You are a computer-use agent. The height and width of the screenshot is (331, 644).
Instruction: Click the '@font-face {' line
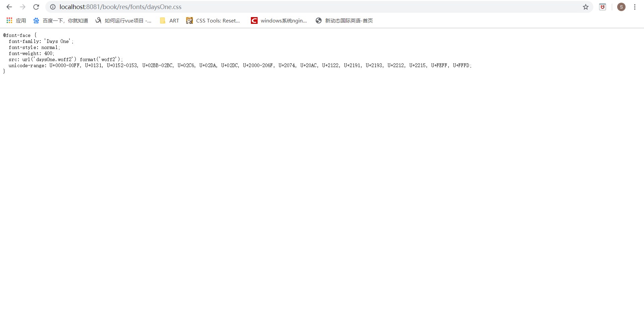point(20,35)
